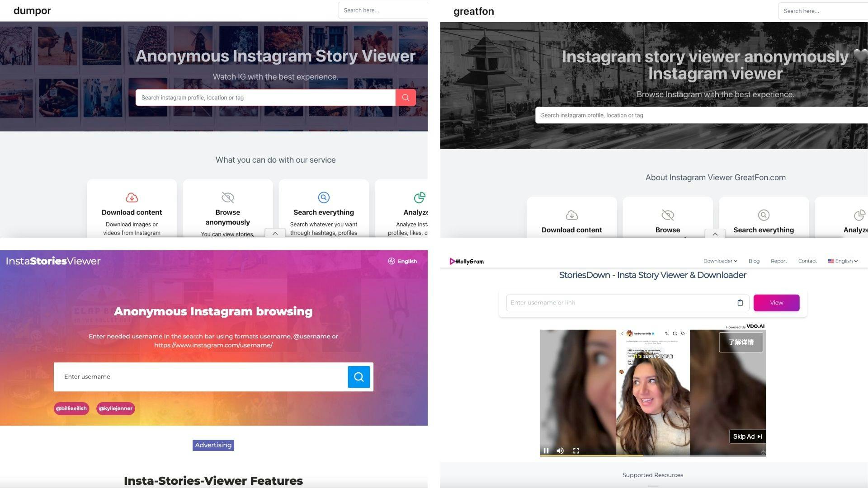Click dumpor's Search everything magnifier icon
Viewport: 868px width, 488px height.
324,197
